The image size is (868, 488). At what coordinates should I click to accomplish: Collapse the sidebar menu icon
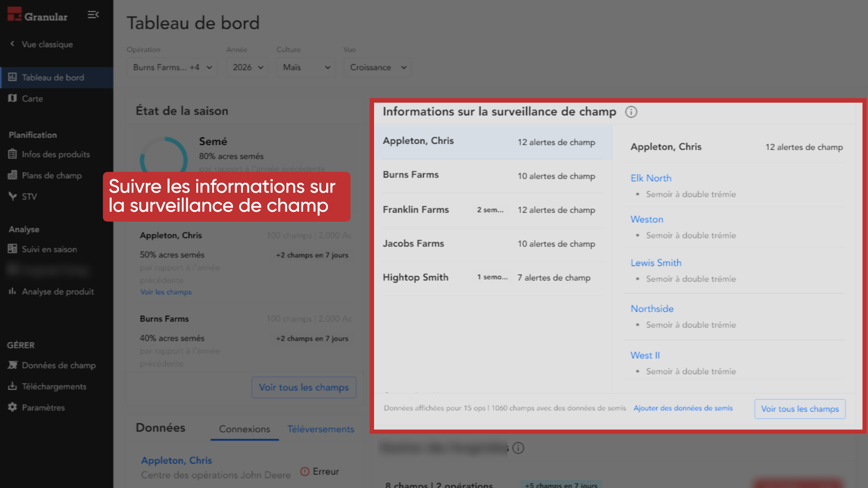point(93,15)
